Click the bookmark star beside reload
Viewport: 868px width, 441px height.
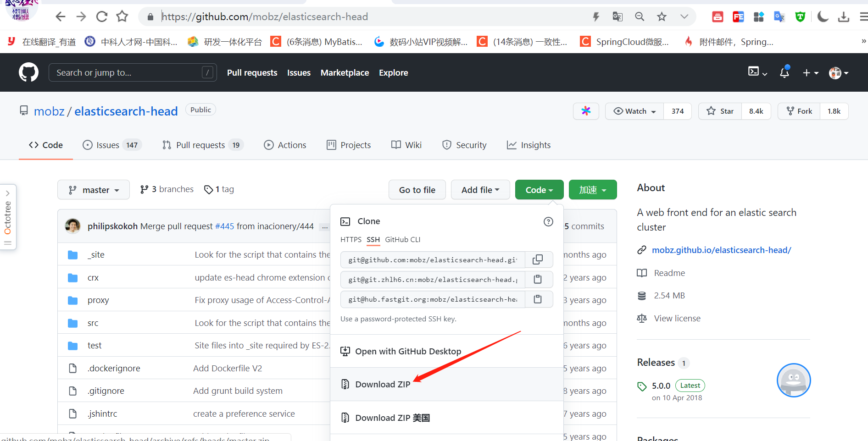[122, 17]
